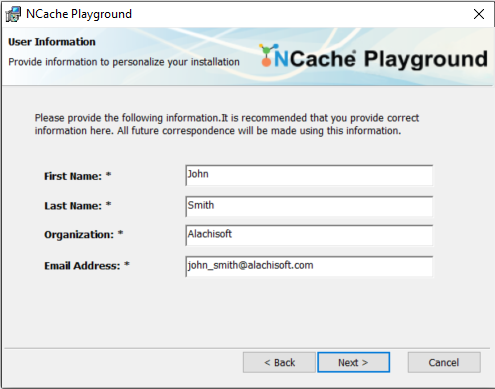Screen dimensions: 495x389
Task: Click the installer icon in title bar
Action: click(x=13, y=14)
